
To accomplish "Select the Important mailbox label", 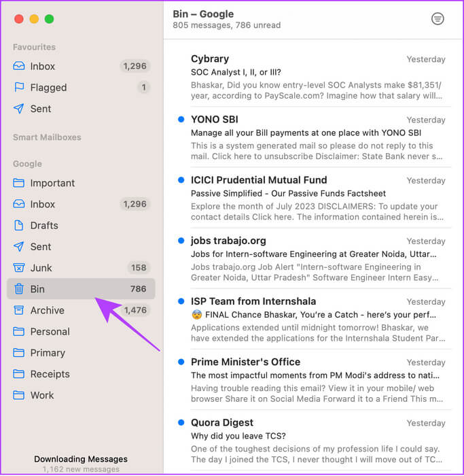I will 52,183.
